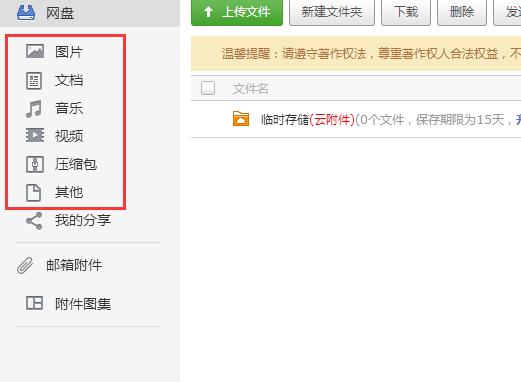Viewport: 521px width, 382px height.
Task: Click the 删除 button
Action: [462, 12]
